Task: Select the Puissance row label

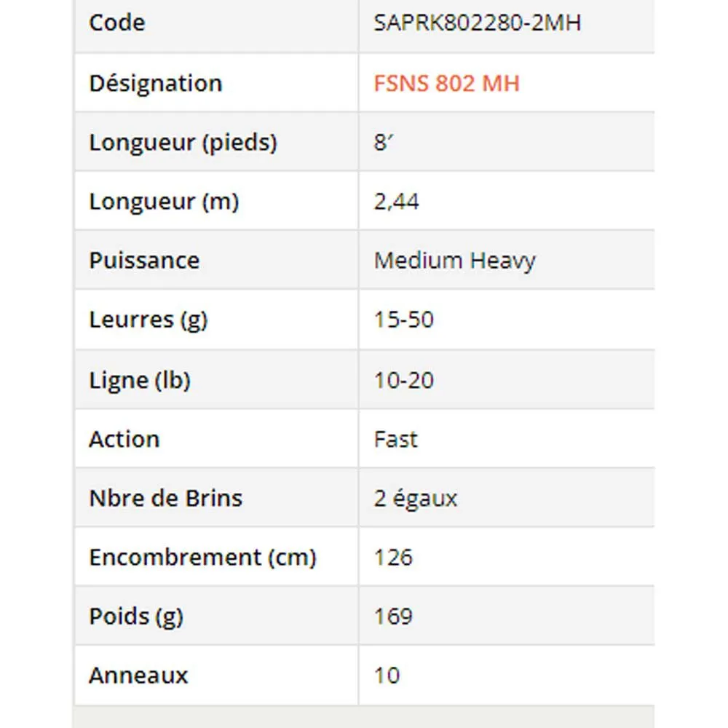Action: (144, 260)
